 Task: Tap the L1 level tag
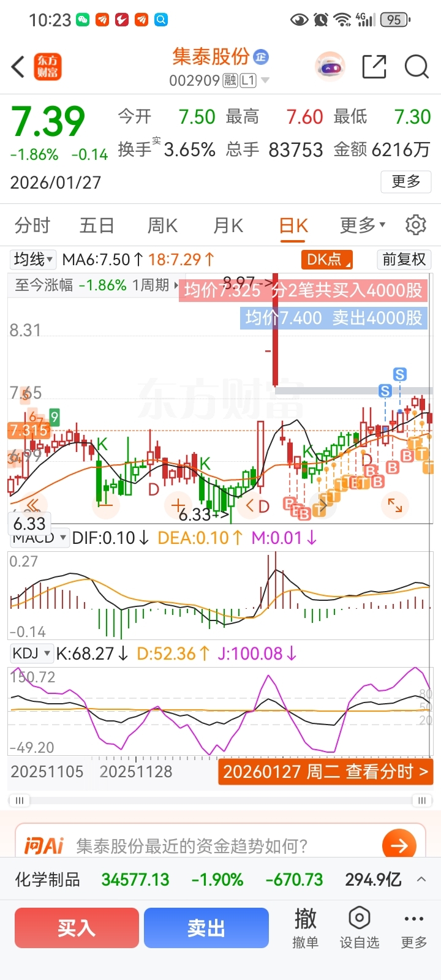[x=248, y=80]
